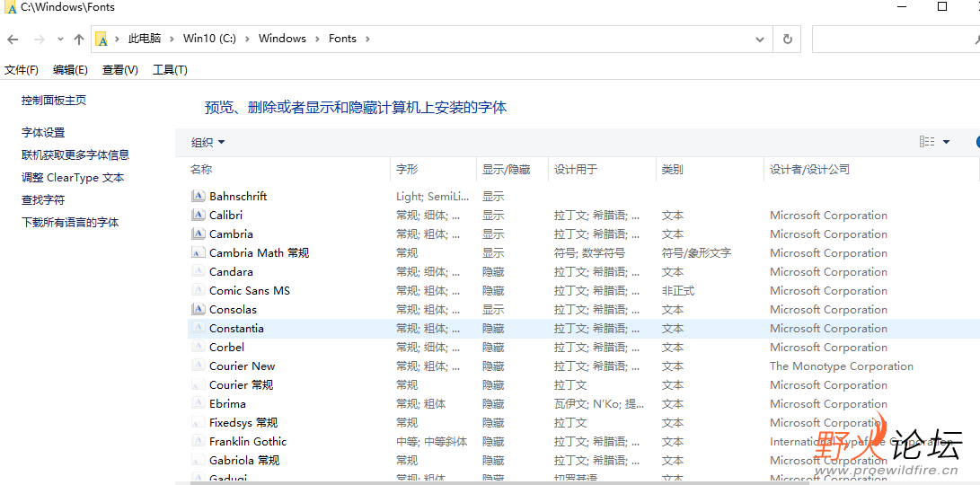The width and height of the screenshot is (980, 485).
Task: Open the 编辑(E) menu
Action: (x=70, y=70)
